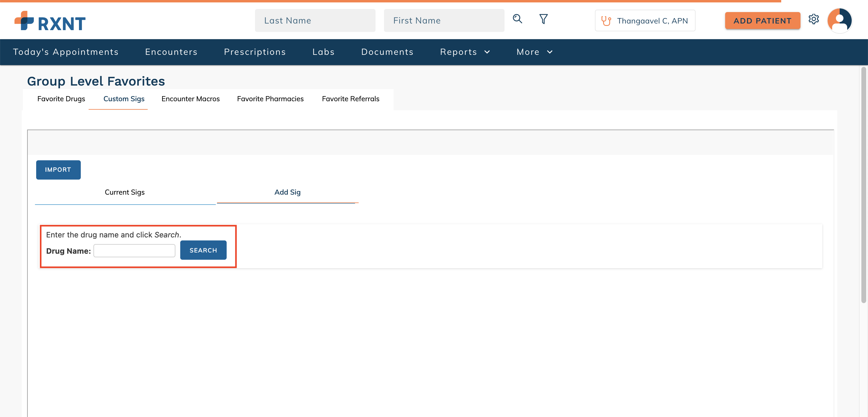Expand the More dropdown menu
The height and width of the screenshot is (417, 868).
(534, 52)
